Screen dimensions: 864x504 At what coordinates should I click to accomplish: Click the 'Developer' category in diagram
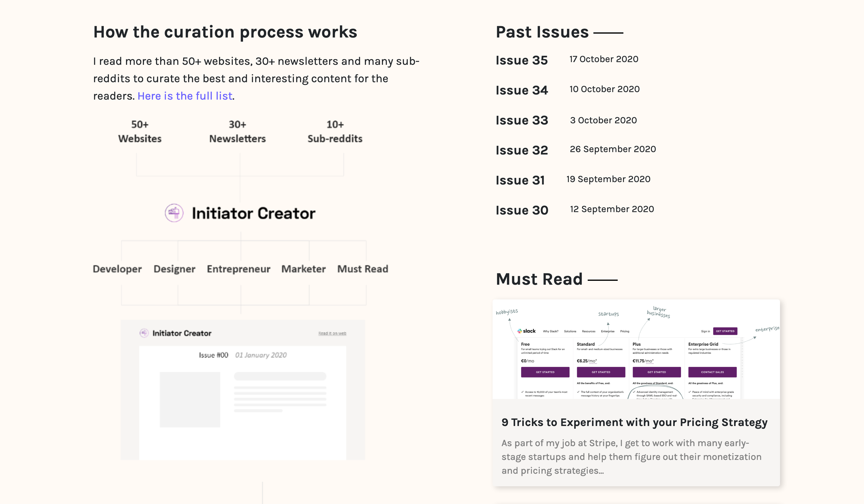pos(117,269)
